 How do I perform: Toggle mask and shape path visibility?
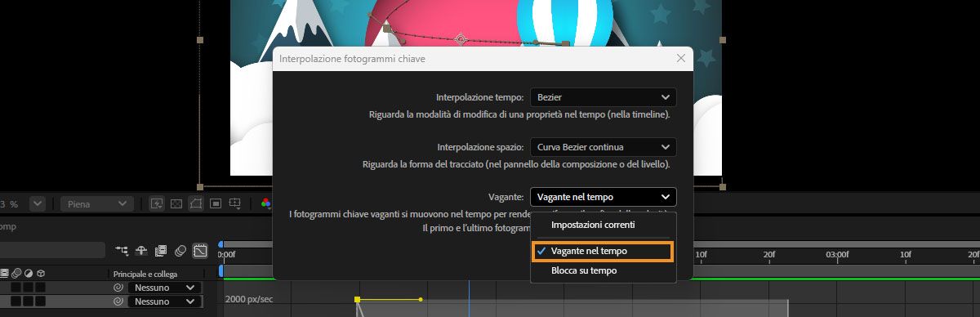pyautogui.click(x=196, y=203)
